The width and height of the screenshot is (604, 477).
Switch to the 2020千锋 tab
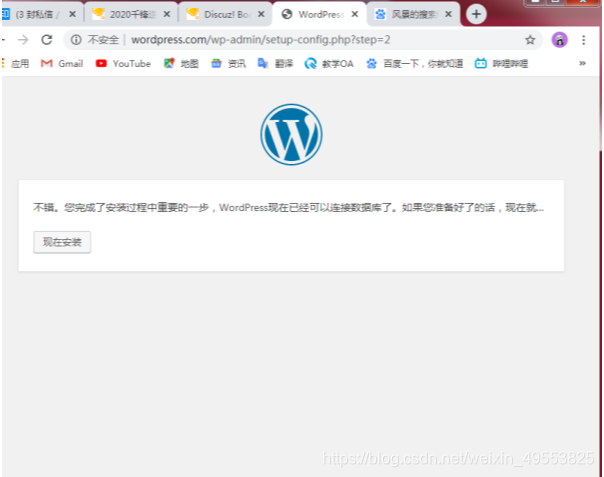click(131, 15)
